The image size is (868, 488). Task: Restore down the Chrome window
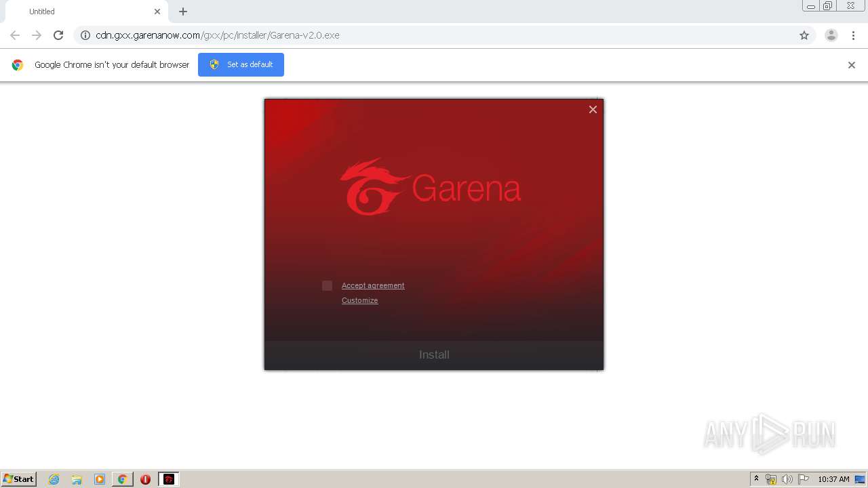828,6
